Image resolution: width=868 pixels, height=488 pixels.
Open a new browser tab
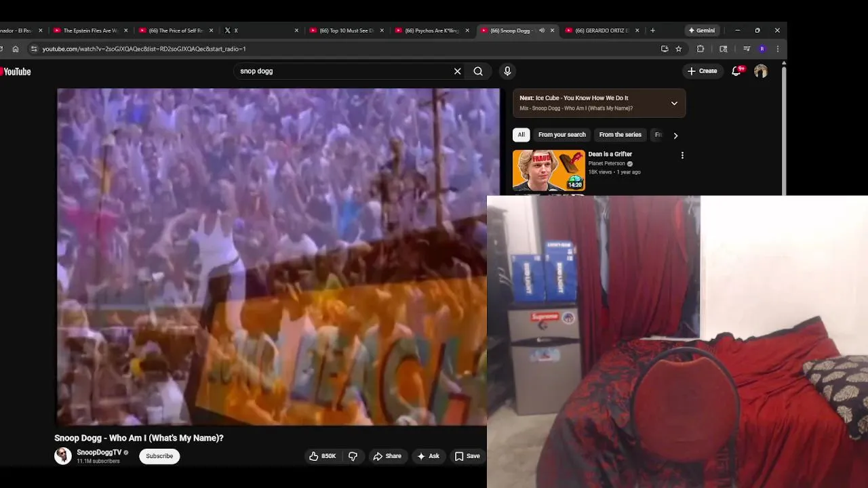pos(652,30)
